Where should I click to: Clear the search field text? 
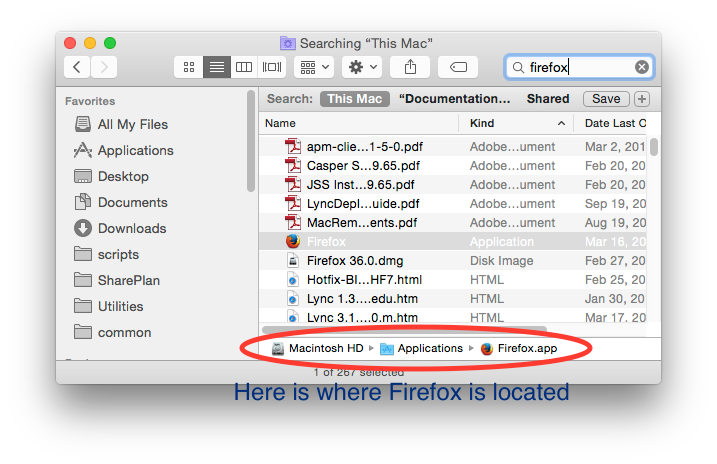coord(642,67)
